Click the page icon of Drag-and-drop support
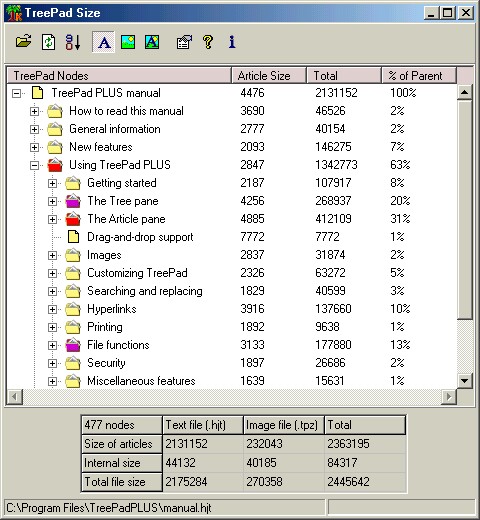 [73, 237]
